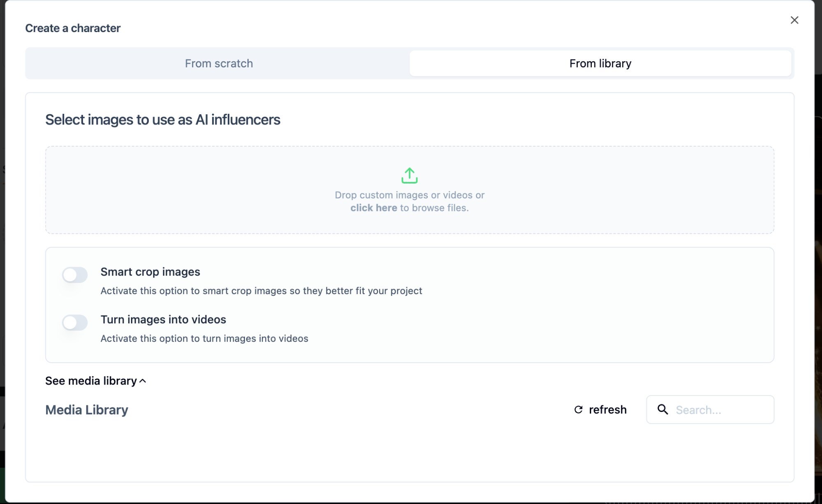Click the drop zone for custom images
822x504 pixels.
coord(409,189)
